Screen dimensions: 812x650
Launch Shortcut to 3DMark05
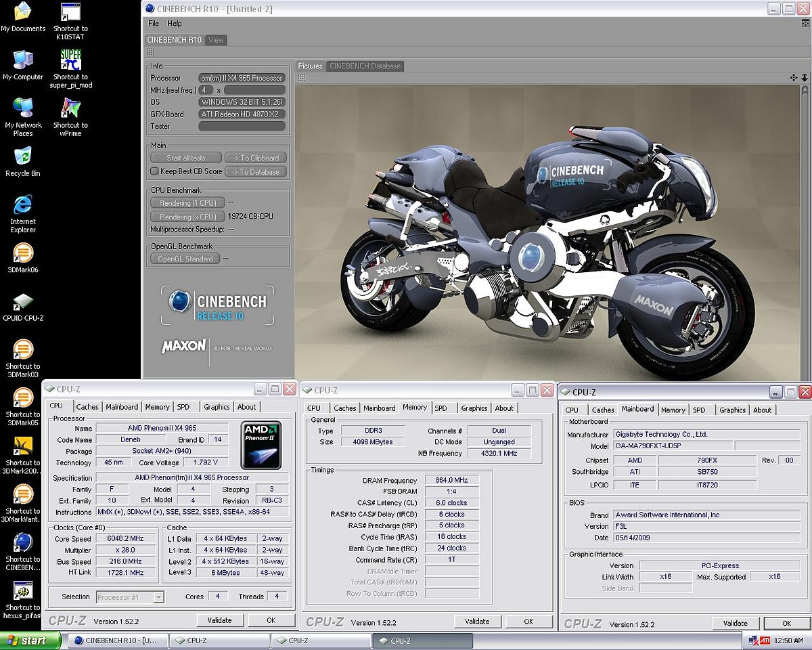23,407
